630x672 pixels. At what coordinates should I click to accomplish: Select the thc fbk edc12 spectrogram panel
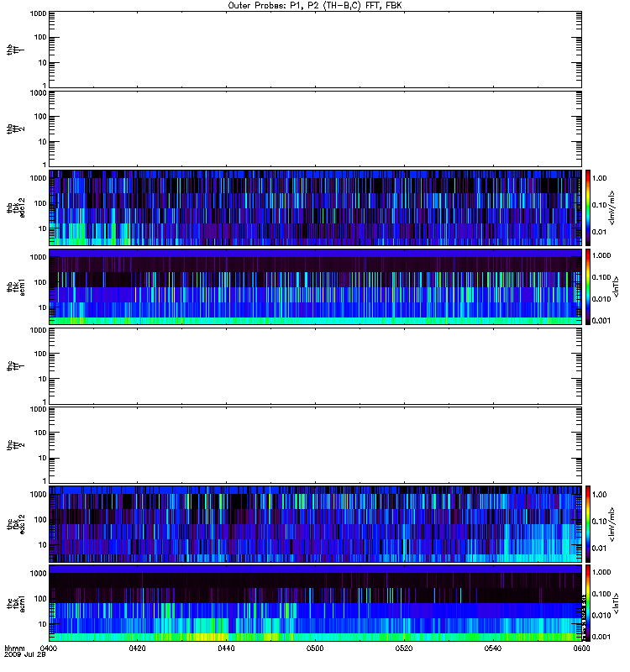315,524
